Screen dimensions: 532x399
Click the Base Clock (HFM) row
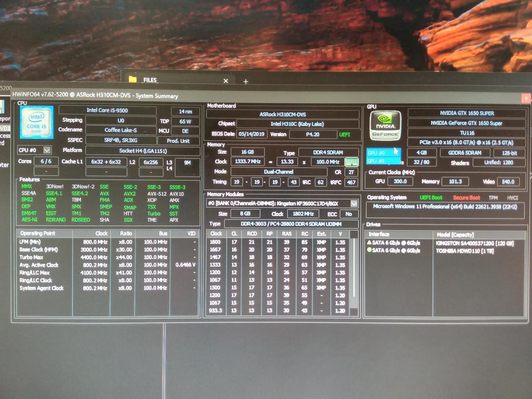(x=108, y=250)
